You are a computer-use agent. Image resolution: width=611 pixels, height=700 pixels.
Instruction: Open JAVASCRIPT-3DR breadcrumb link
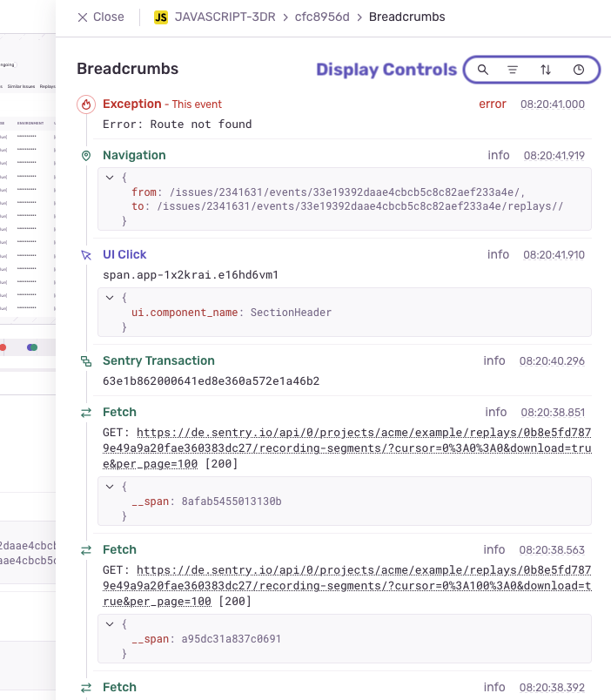pos(224,17)
